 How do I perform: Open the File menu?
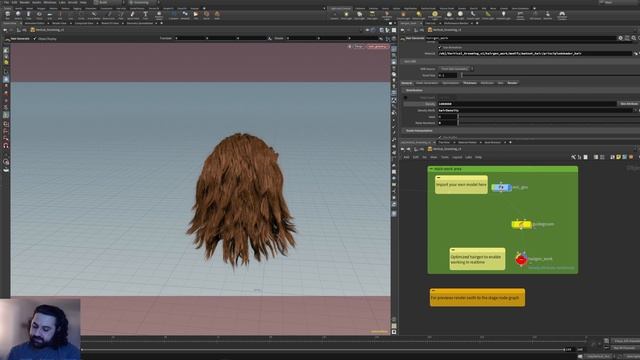click(6, 2)
